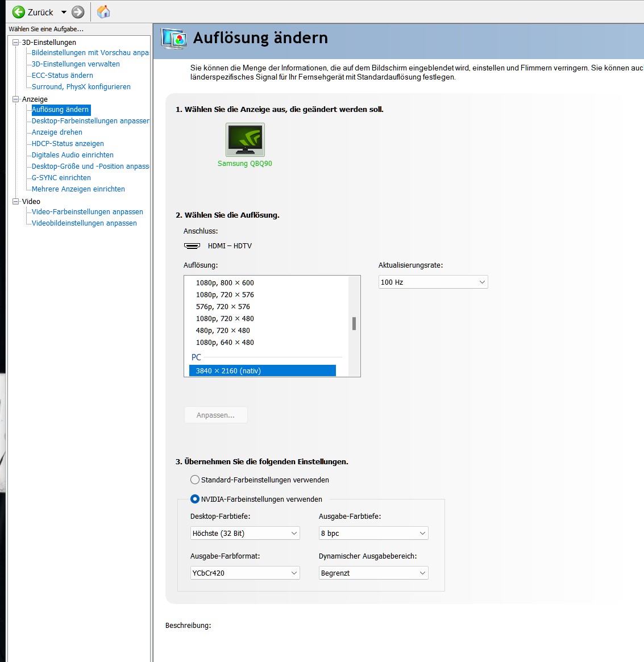Open 3D-Einstellungen verwalten link
Screen dimensions: 644x662
click(76, 64)
